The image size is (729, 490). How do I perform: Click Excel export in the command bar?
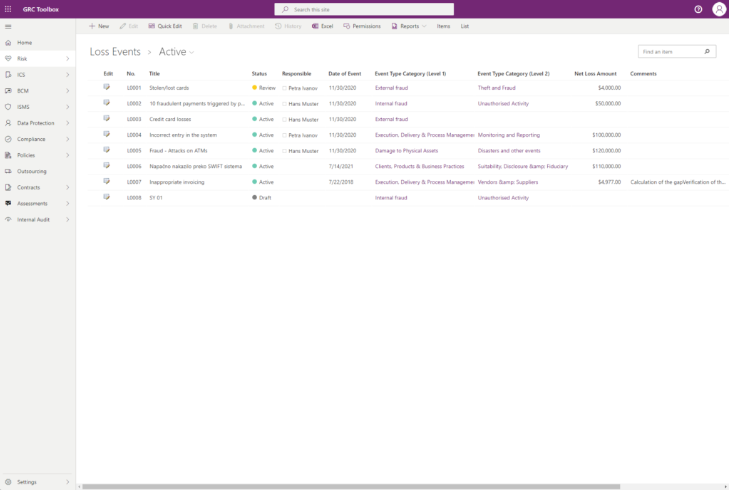[322, 26]
